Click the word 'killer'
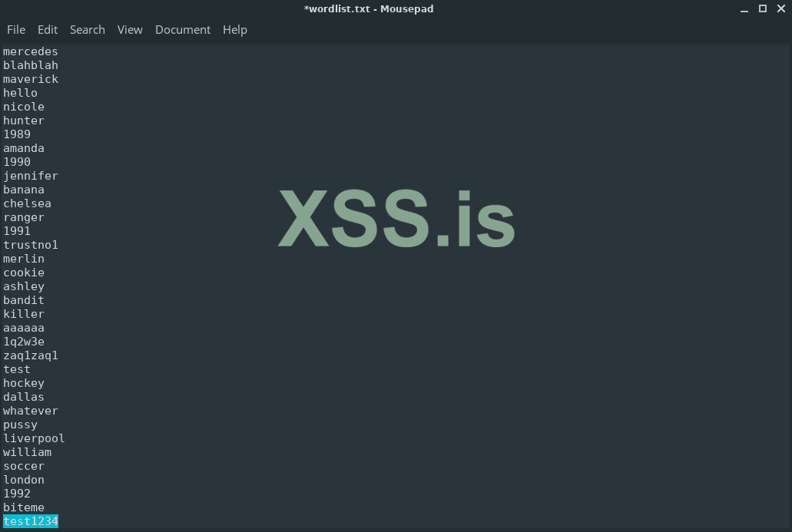 click(x=24, y=314)
